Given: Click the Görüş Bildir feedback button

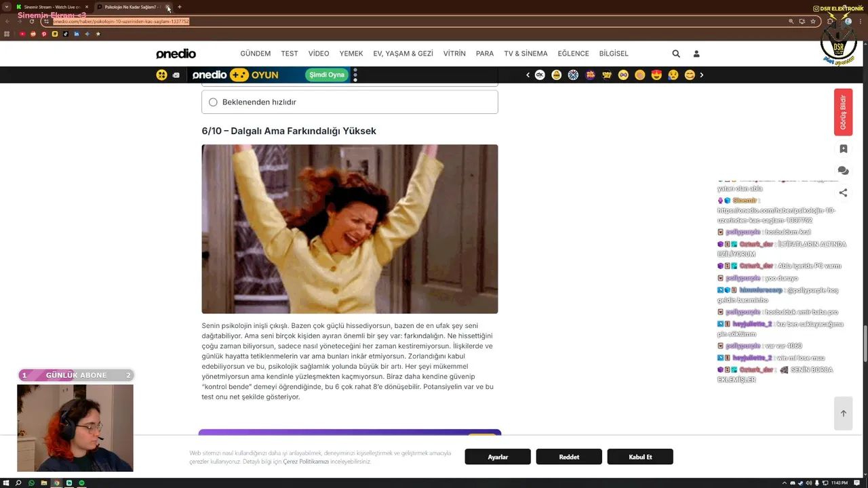Looking at the screenshot, I should pos(843,112).
